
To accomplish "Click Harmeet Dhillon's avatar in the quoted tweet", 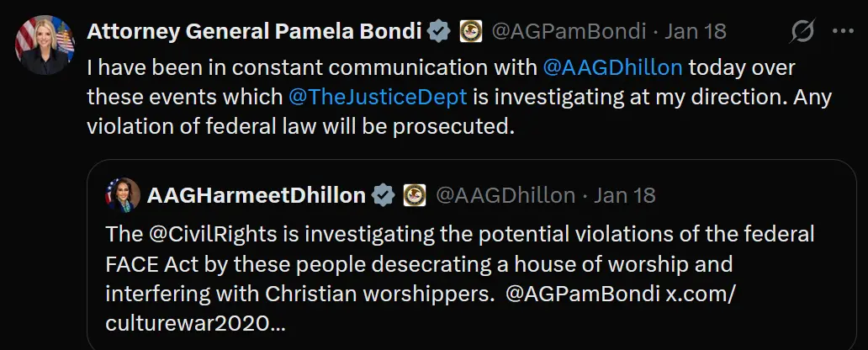I will 123,195.
